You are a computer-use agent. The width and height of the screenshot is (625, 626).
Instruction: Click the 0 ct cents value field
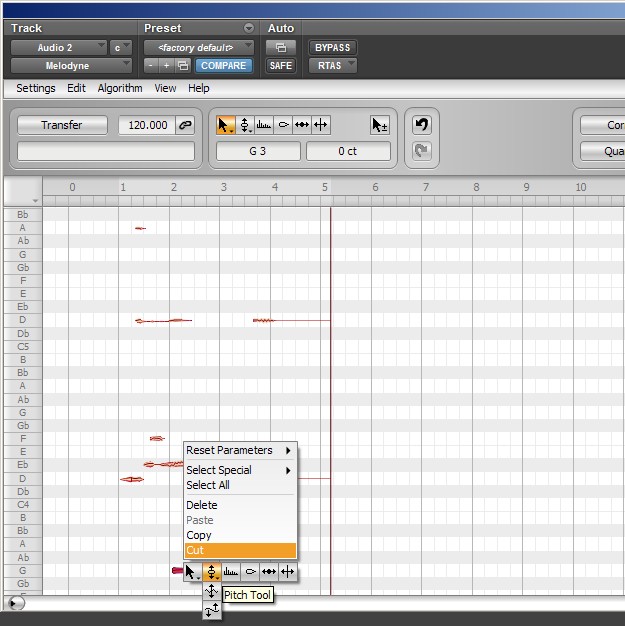point(348,151)
